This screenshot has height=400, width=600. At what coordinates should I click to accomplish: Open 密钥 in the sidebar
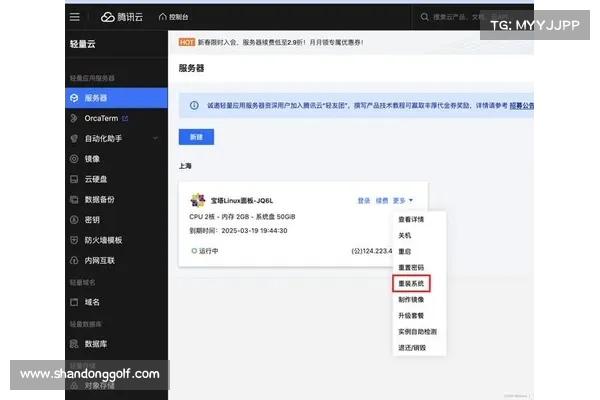click(92, 219)
